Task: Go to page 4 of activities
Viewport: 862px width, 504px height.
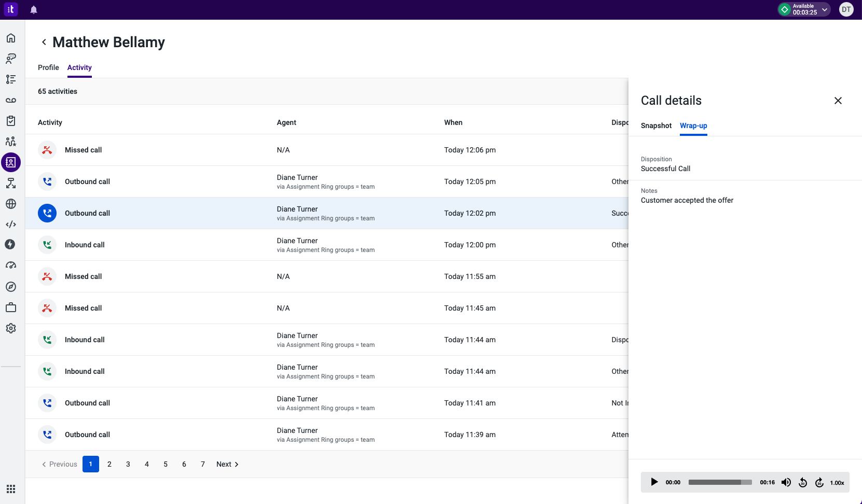Action: [147, 464]
